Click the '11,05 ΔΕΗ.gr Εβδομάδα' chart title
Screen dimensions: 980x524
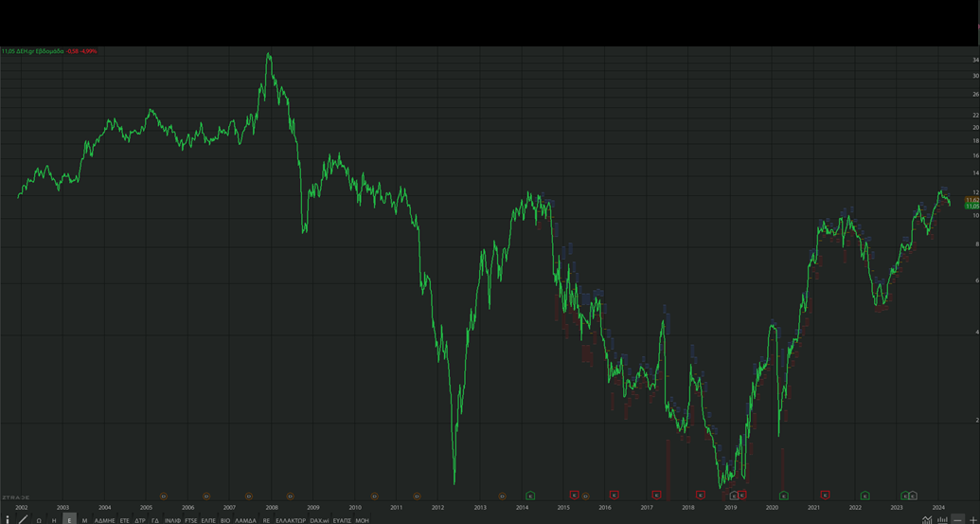[32, 51]
